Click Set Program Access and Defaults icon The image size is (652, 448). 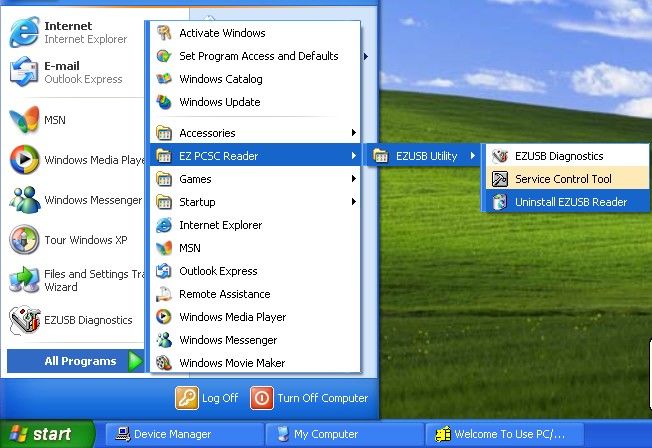point(164,56)
